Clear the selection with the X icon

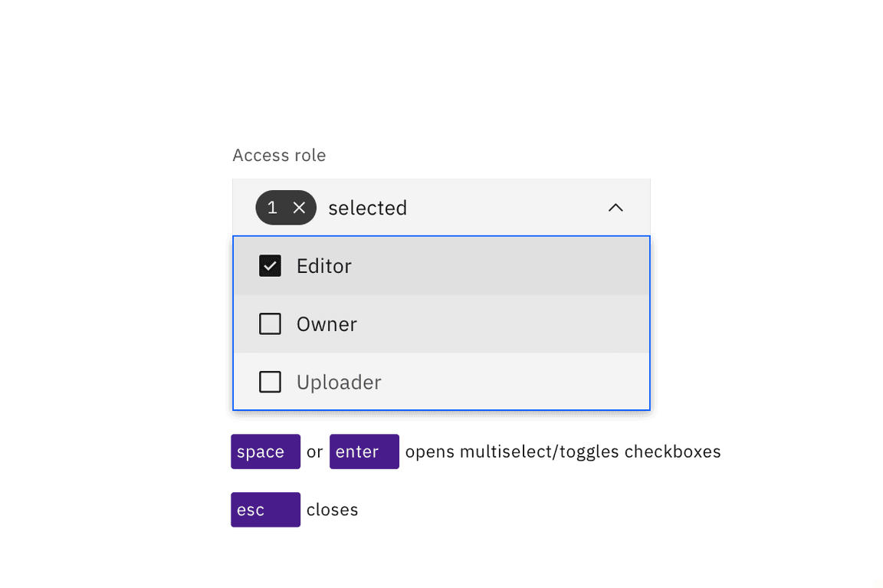[300, 208]
